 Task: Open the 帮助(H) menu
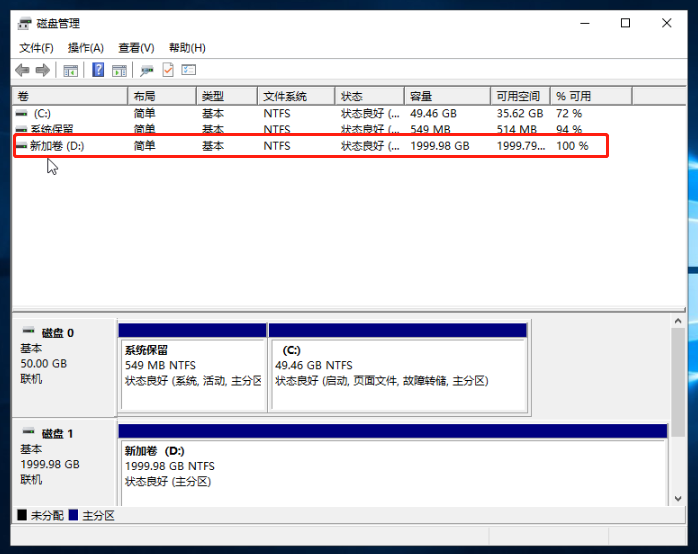pyautogui.click(x=187, y=48)
